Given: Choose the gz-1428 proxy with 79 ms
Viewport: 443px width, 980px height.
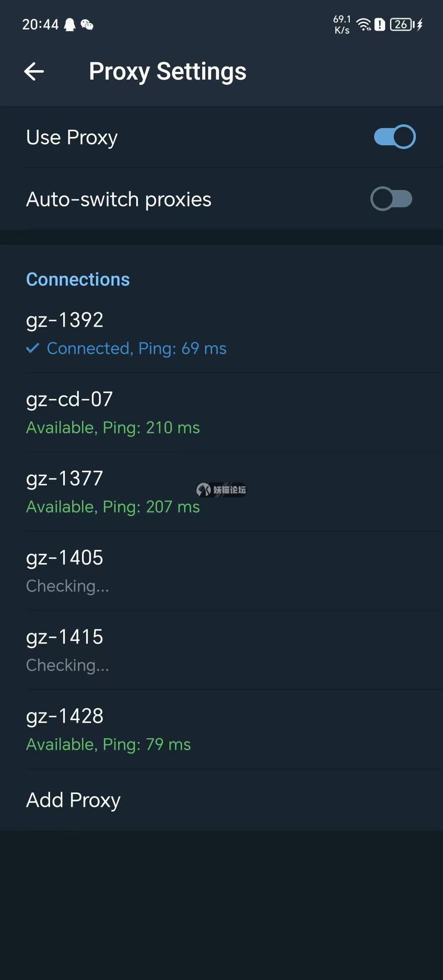Looking at the screenshot, I should (x=221, y=729).
